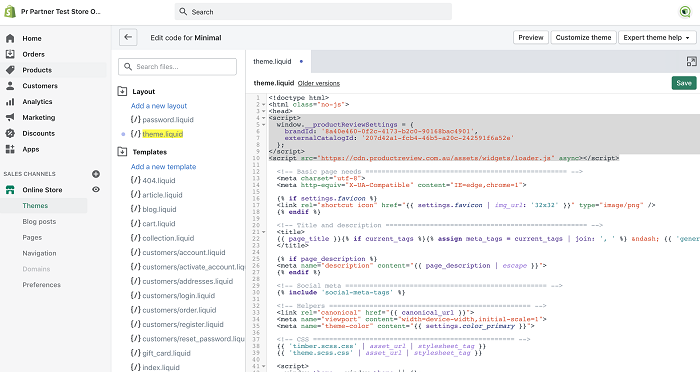This screenshot has width=700, height=372.
Task: Open Preferences in the sidebar
Action: coord(42,285)
